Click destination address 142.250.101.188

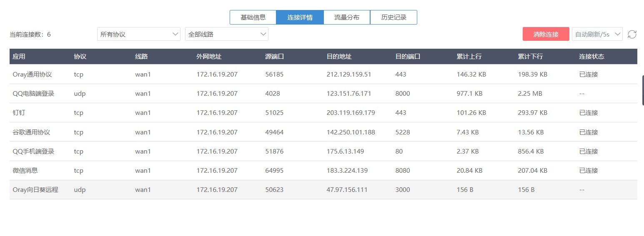pos(351,132)
